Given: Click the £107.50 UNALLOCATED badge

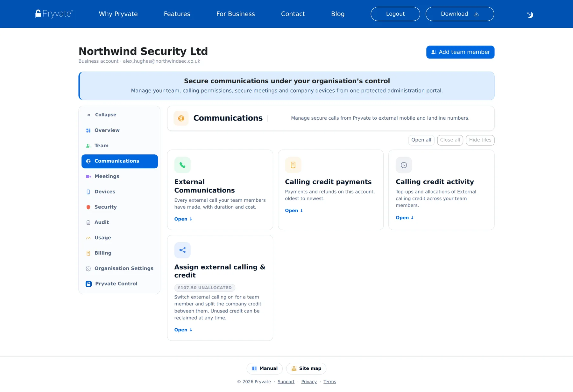Looking at the screenshot, I should [205, 288].
